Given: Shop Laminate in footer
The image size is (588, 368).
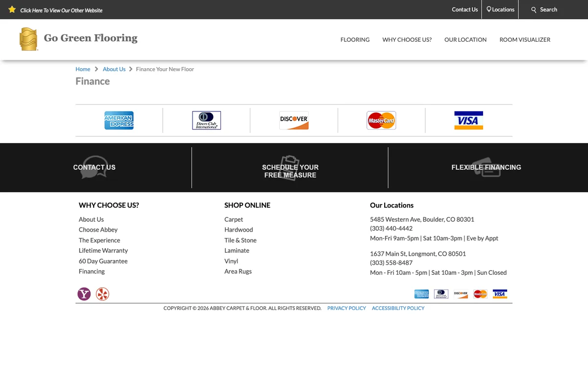Looking at the screenshot, I should click(237, 251).
